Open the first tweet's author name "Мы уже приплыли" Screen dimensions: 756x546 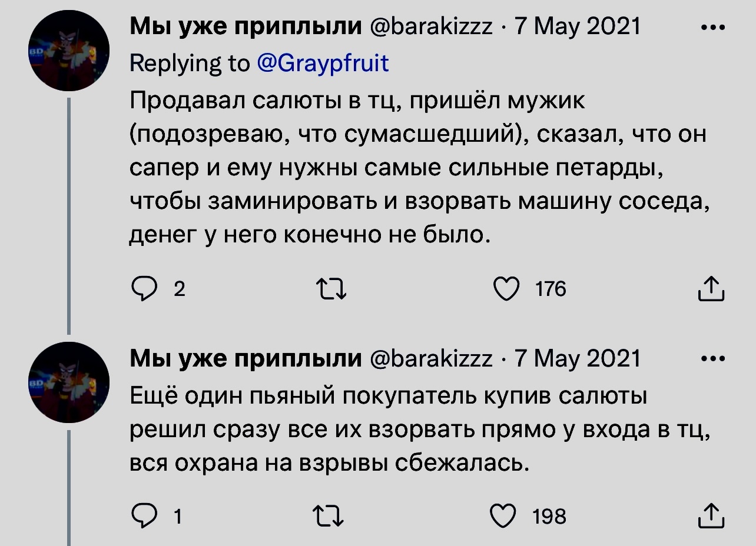[246, 27]
